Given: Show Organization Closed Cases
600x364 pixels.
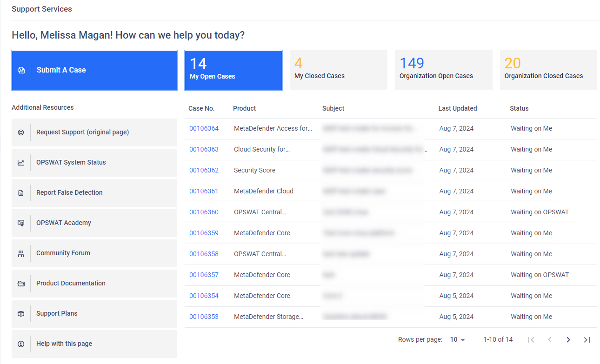Looking at the screenshot, I should coord(548,70).
